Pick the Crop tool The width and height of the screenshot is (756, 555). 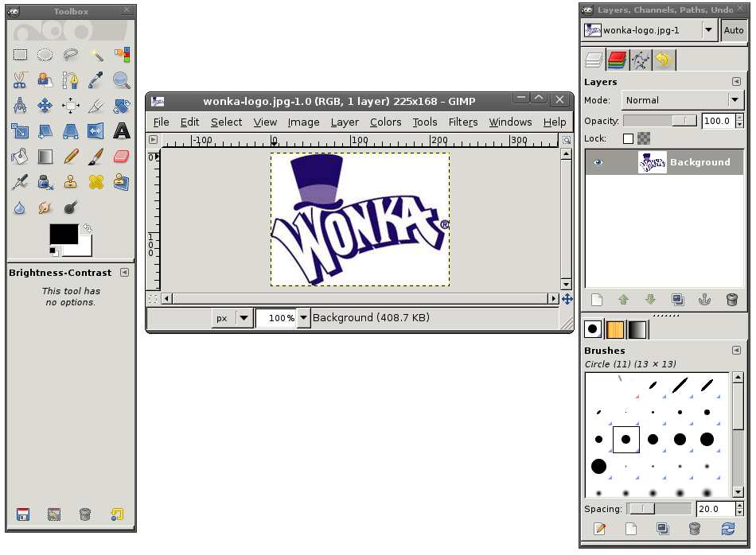tap(96, 106)
